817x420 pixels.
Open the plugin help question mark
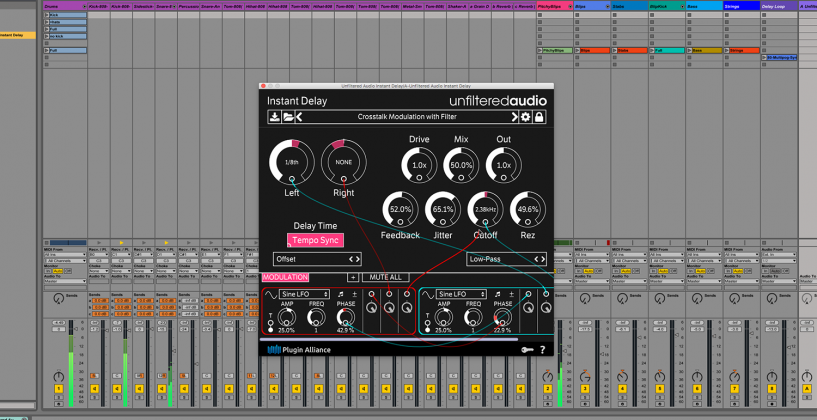(x=542, y=350)
